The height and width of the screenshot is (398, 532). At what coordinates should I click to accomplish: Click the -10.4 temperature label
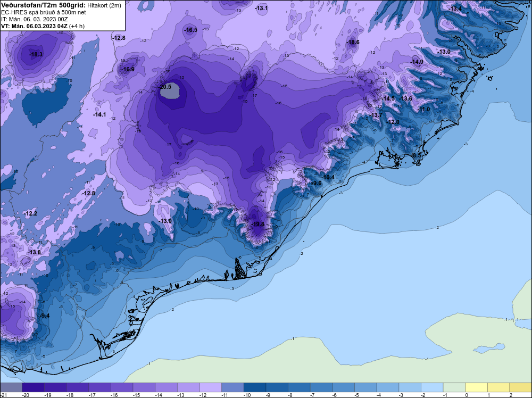point(328,177)
